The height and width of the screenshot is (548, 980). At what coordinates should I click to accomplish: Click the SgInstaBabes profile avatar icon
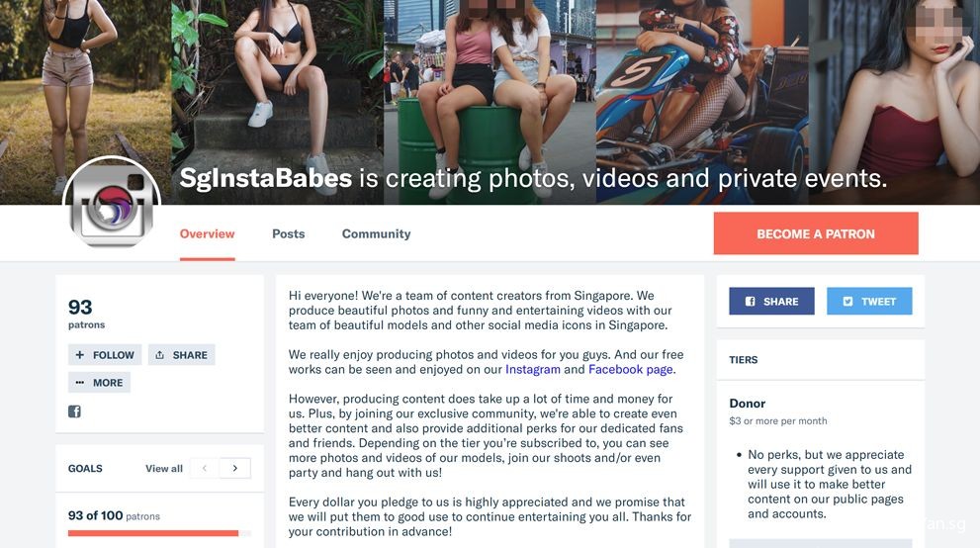pos(112,203)
